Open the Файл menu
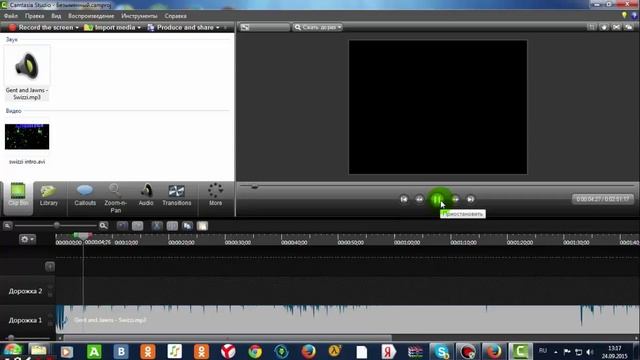This screenshot has height=360, width=640. pos(11,16)
